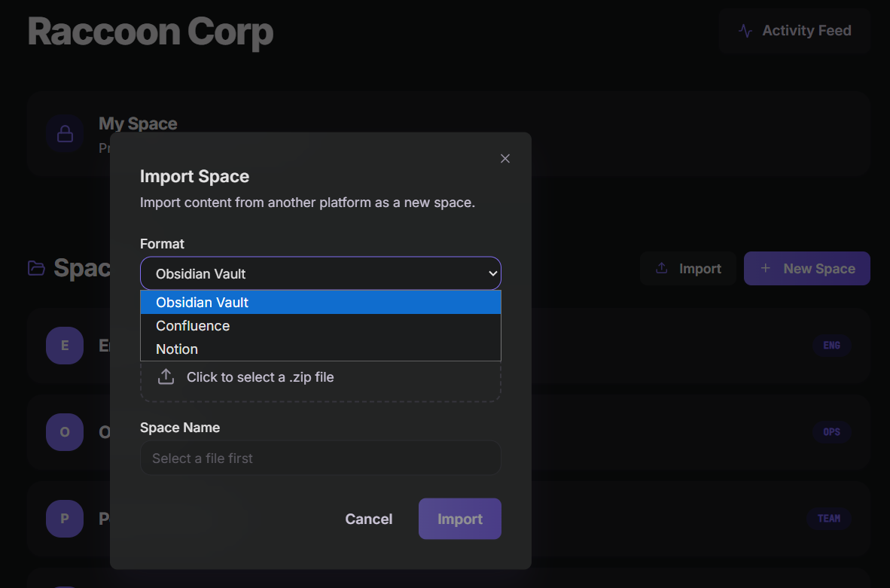
Task: Click the OPS tag badge
Action: click(831, 432)
